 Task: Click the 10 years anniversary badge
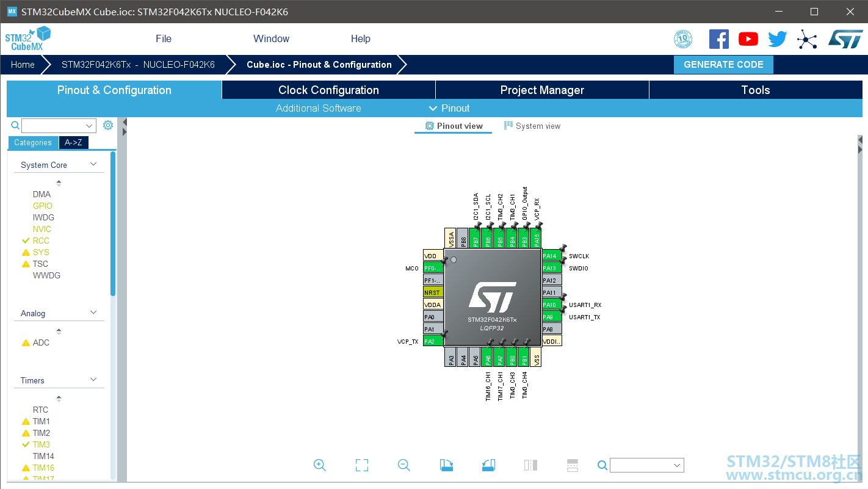[x=682, y=39]
